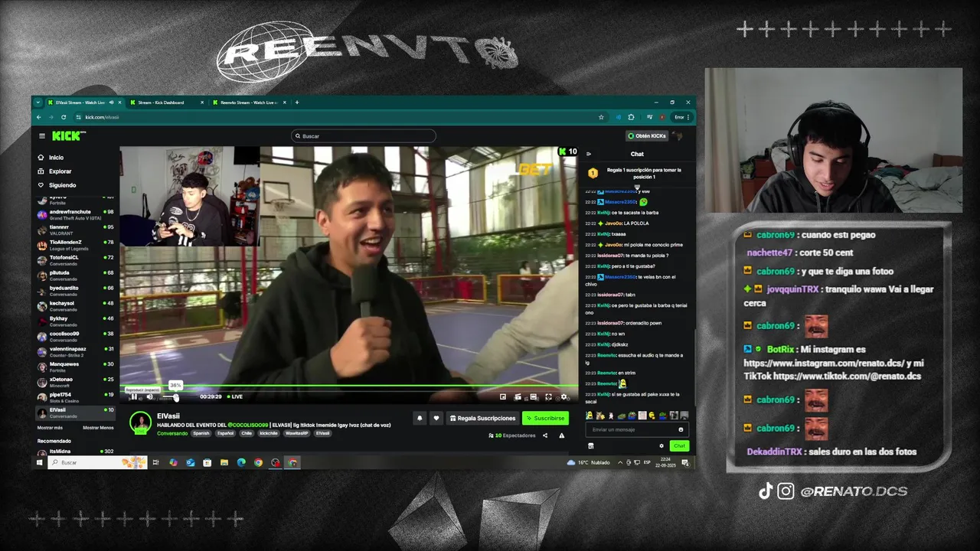
Task: Open the chat shop icon below input
Action: coord(590,445)
